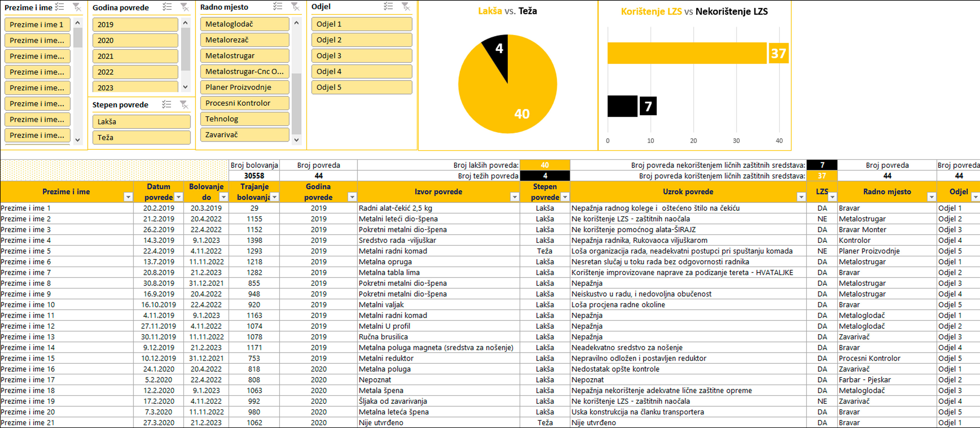
Task: Click Prezime i ime slicer scroll-down arrow
Action: [x=78, y=140]
